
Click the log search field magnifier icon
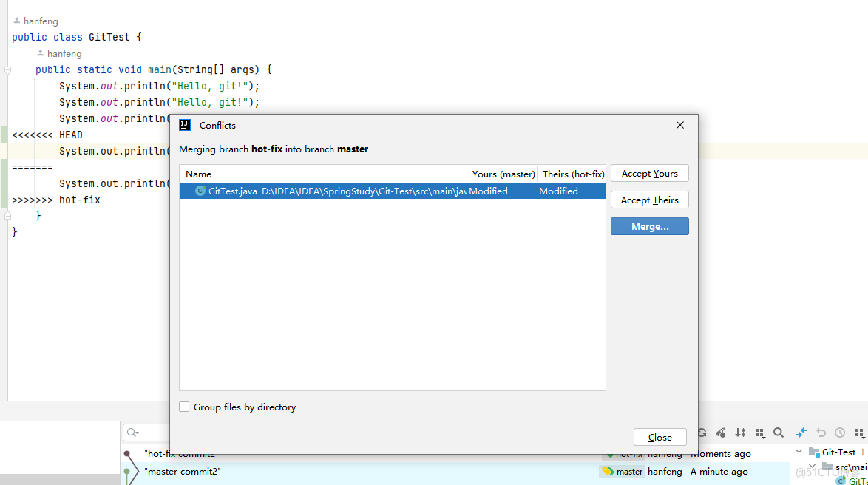click(132, 433)
